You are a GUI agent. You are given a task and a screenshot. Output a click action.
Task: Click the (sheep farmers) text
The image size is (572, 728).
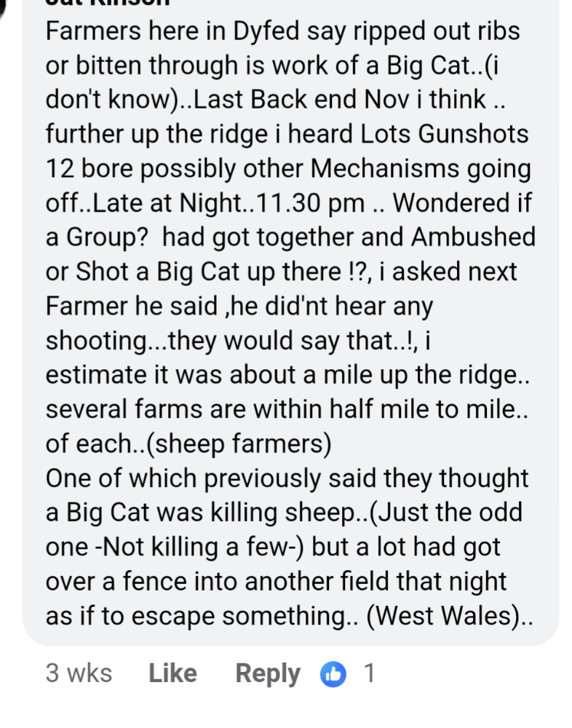pos(239,444)
